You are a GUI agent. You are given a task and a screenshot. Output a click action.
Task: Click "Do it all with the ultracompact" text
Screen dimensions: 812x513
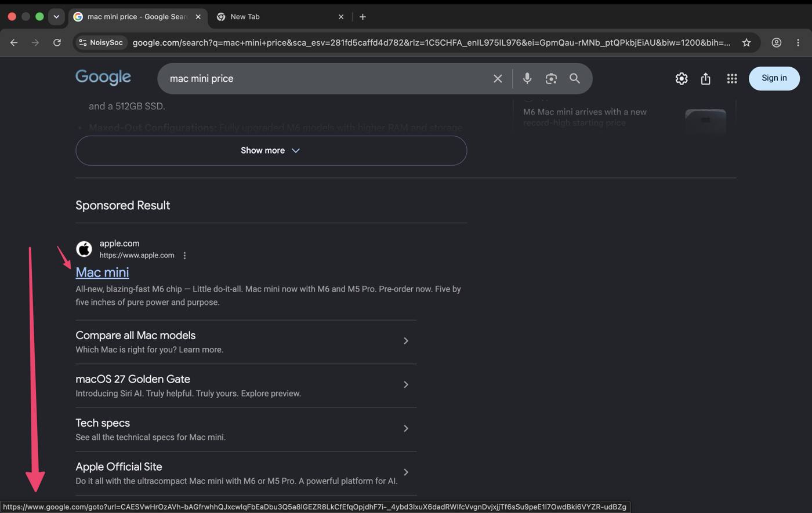point(237,481)
